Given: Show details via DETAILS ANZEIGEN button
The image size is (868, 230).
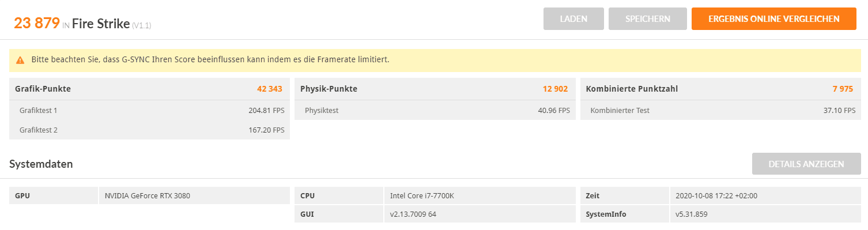Looking at the screenshot, I should tap(806, 164).
